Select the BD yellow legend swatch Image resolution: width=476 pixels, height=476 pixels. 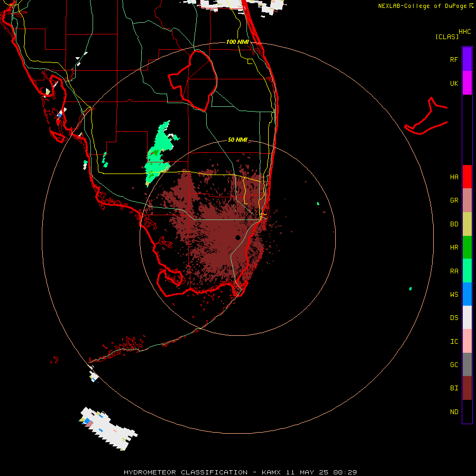tap(467, 224)
